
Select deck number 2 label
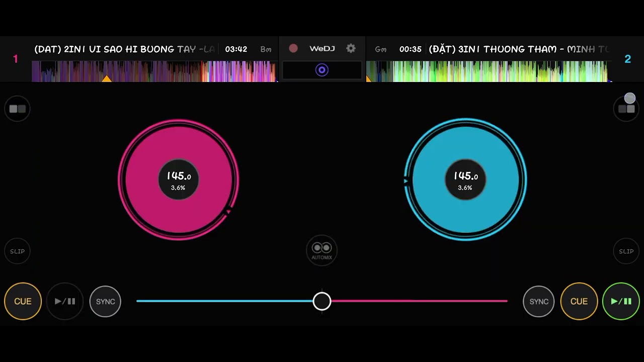point(627,59)
